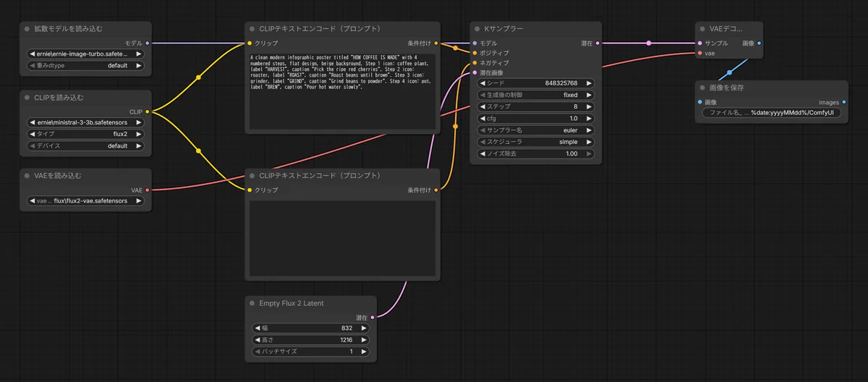Open the デバイス dropdown showing default
The height and width of the screenshot is (382, 868).
86,145
